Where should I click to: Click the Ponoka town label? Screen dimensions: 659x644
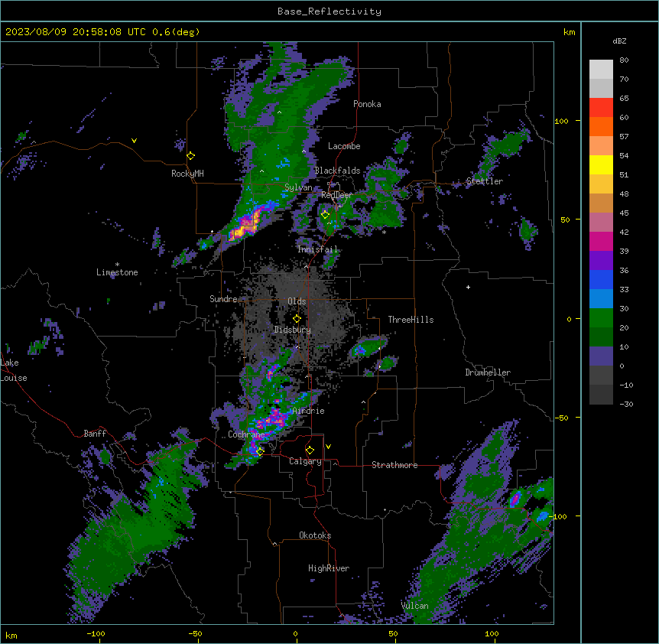click(x=367, y=104)
